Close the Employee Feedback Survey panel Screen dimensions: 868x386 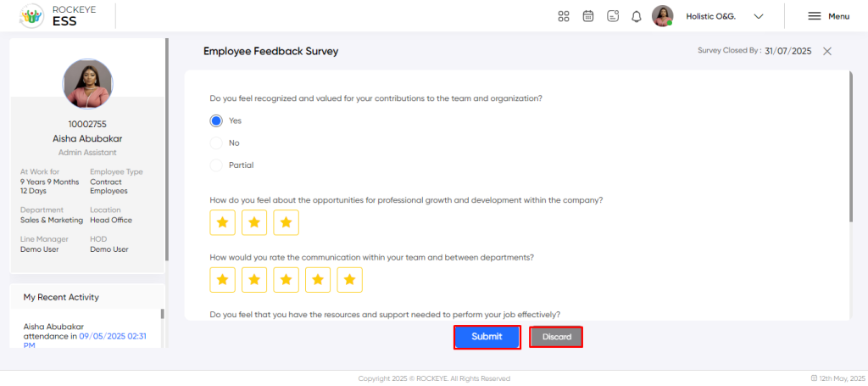point(827,51)
